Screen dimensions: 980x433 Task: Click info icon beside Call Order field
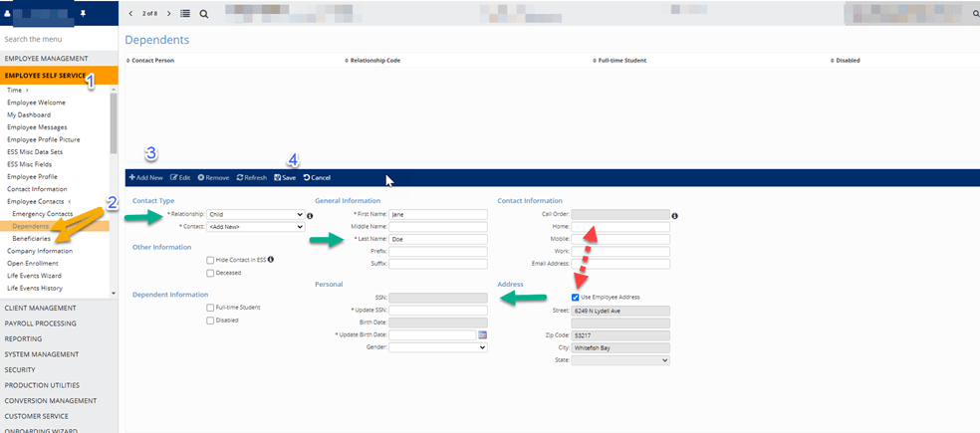(675, 216)
